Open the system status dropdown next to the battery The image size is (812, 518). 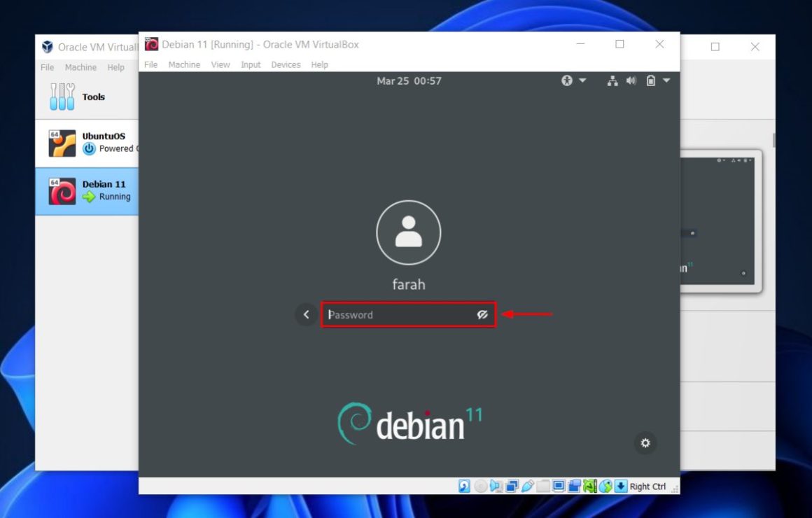pos(666,80)
